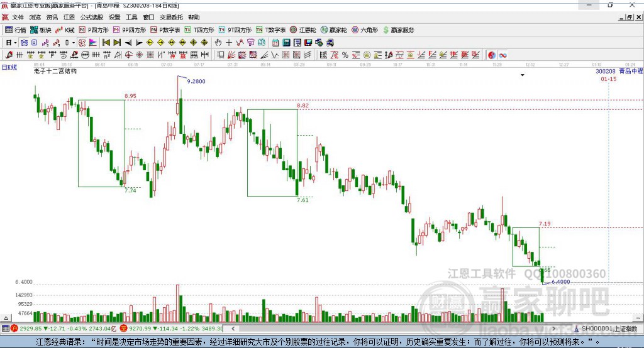Launch the 赢家轮 wheel tool
644x348 pixels.
334,30
